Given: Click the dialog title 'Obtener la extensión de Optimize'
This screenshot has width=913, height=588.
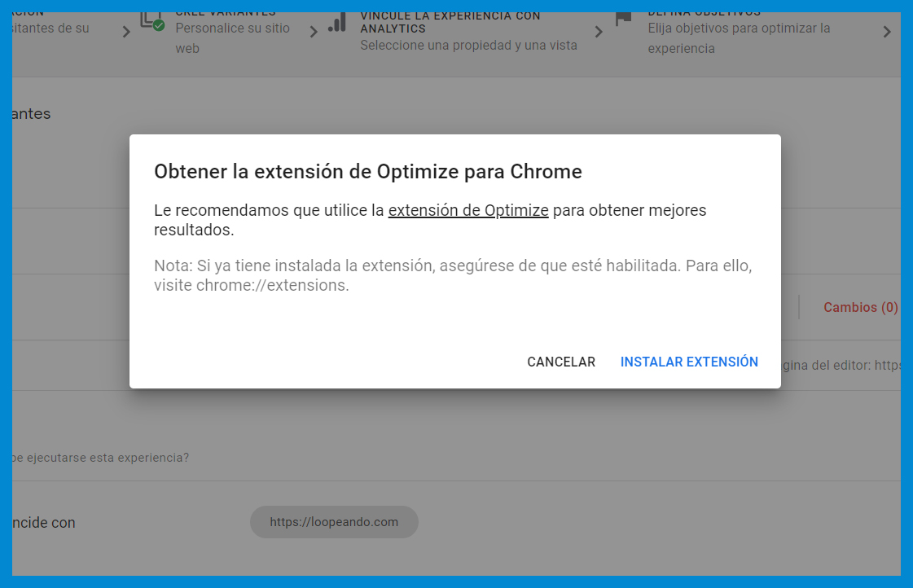Looking at the screenshot, I should 367,172.
